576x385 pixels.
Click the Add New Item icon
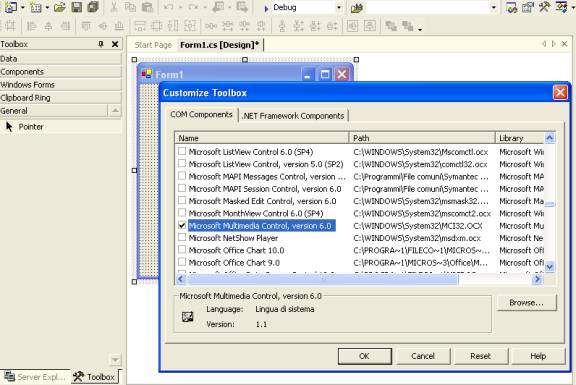(36, 7)
